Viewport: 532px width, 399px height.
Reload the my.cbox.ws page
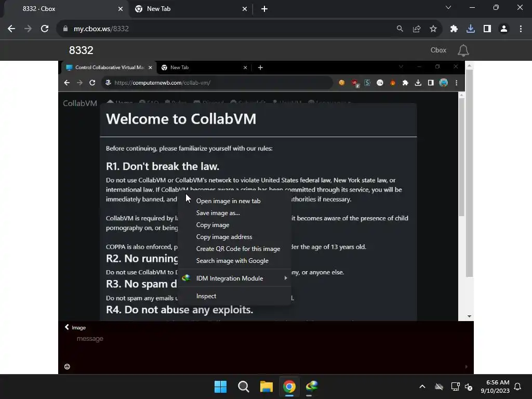click(x=45, y=29)
